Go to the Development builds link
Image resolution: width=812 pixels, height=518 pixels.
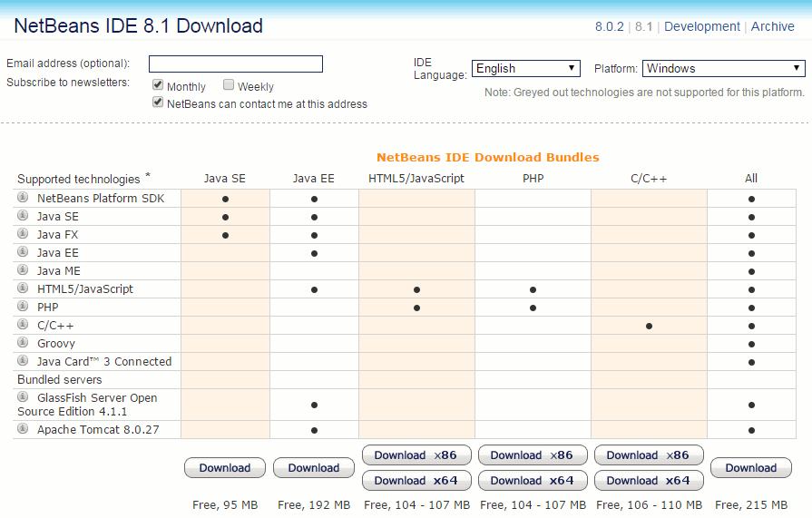pos(701,26)
